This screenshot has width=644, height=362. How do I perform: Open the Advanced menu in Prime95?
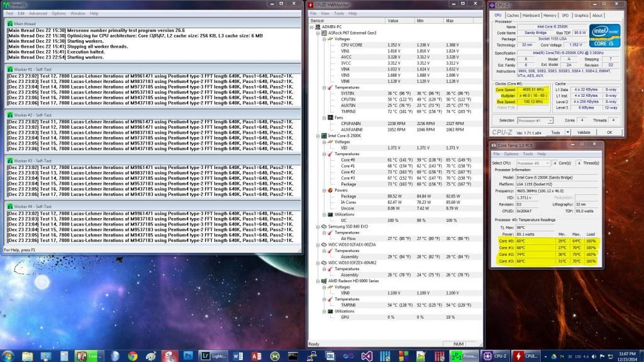(x=38, y=14)
